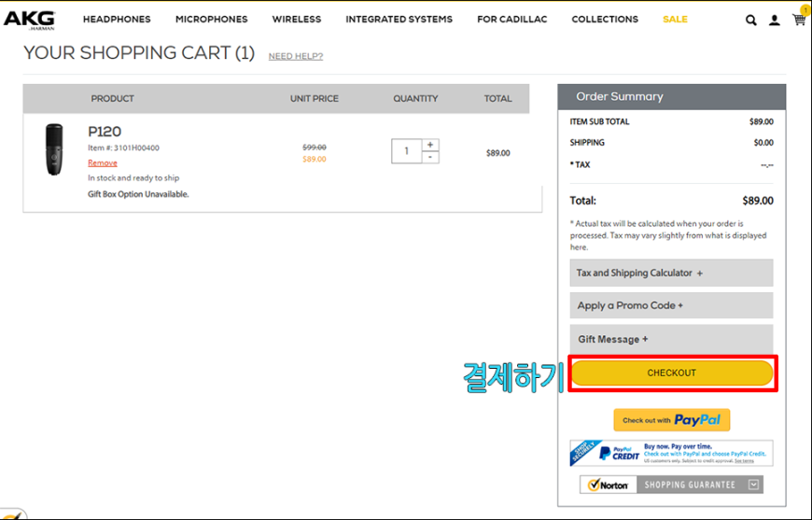Go to AKG logo home page
Screen dimensions: 812x520
[x=29, y=20]
